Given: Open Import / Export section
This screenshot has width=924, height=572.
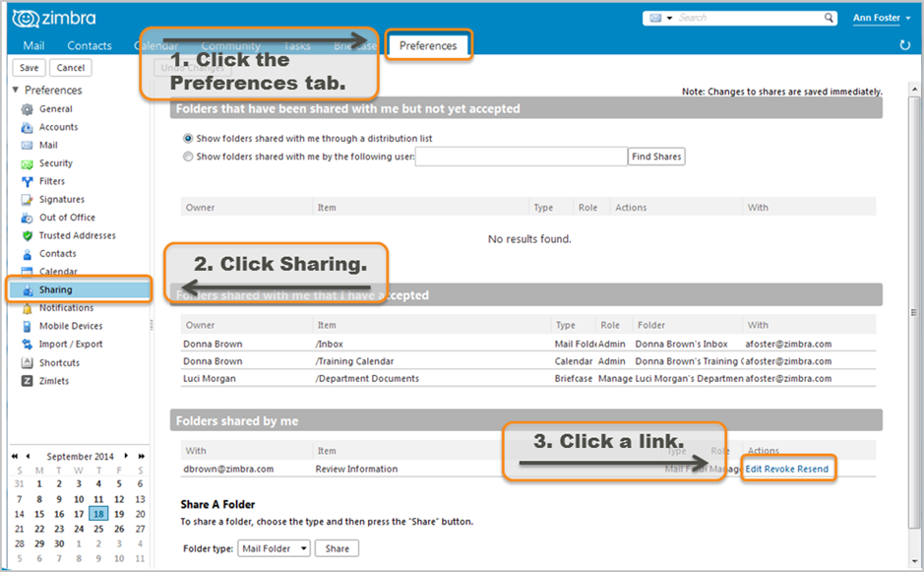Looking at the screenshot, I should pyautogui.click(x=71, y=345).
